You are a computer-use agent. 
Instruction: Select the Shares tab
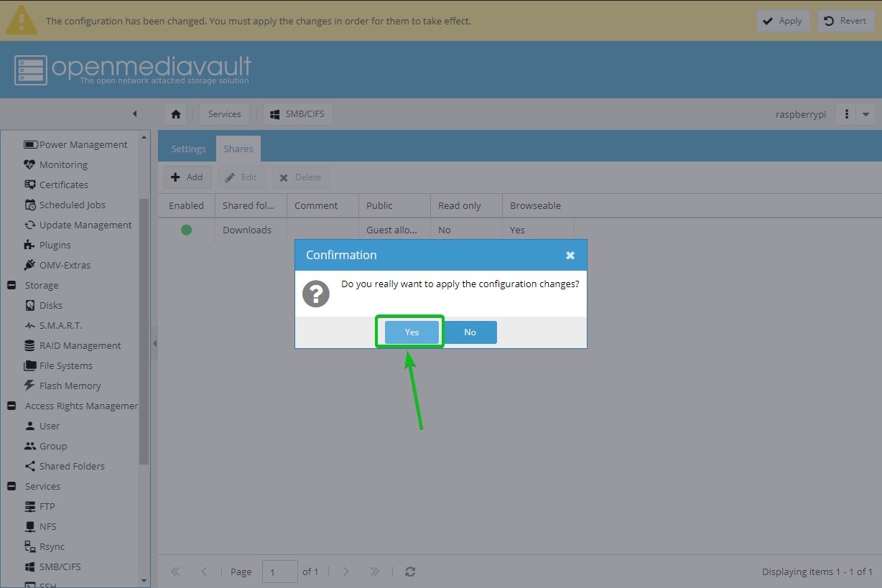click(x=238, y=149)
